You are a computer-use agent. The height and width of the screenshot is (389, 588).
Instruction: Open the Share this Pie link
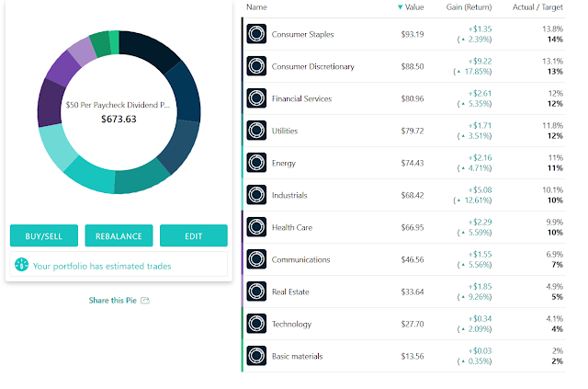click(x=112, y=301)
